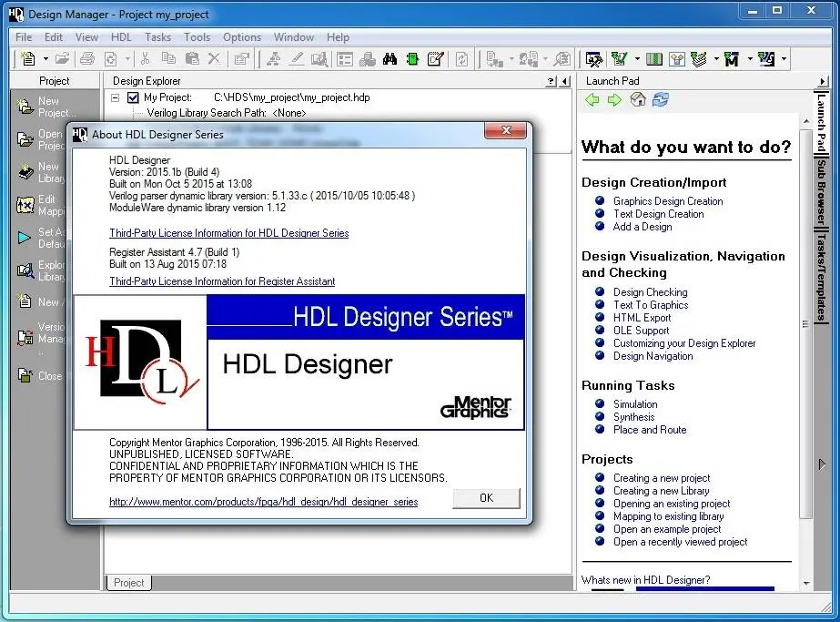
Task: Click the Cut scissors toolbar icon
Action: coord(145,58)
